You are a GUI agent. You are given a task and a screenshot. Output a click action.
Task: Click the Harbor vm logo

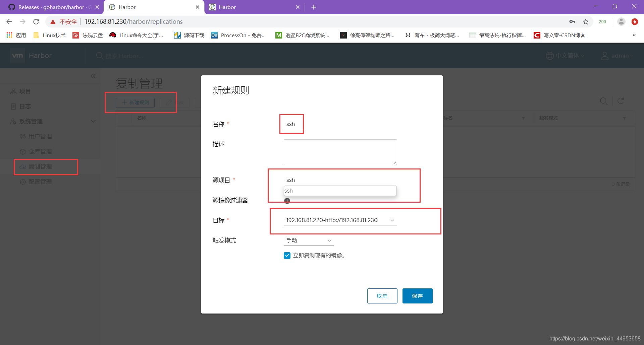(17, 56)
